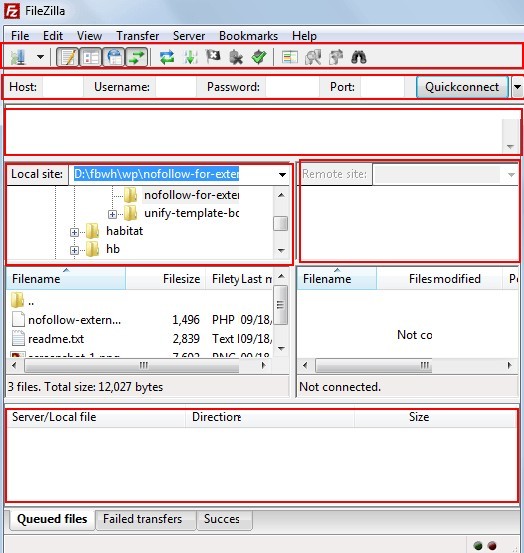The height and width of the screenshot is (553, 524).
Task: Reconnect to last server icon
Action: pyautogui.click(x=259, y=57)
